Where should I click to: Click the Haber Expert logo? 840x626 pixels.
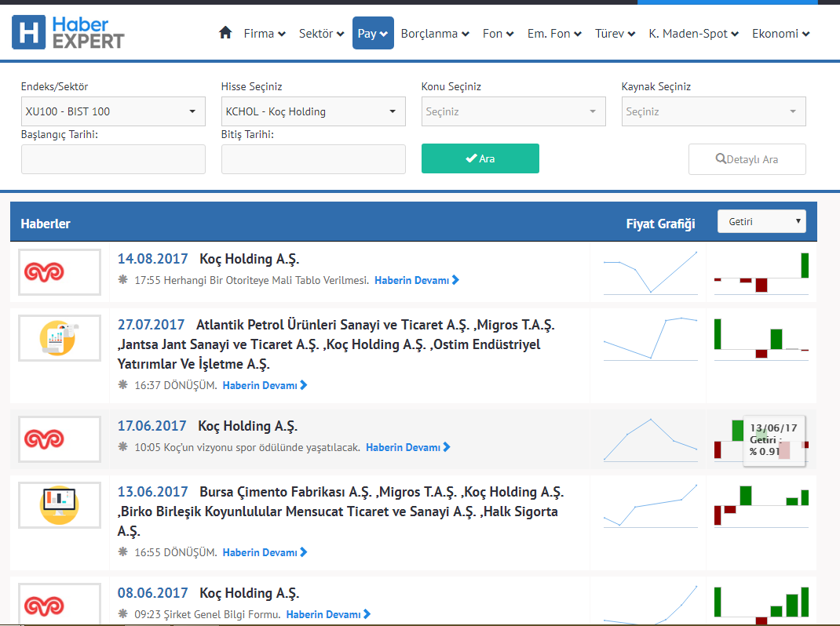68,33
